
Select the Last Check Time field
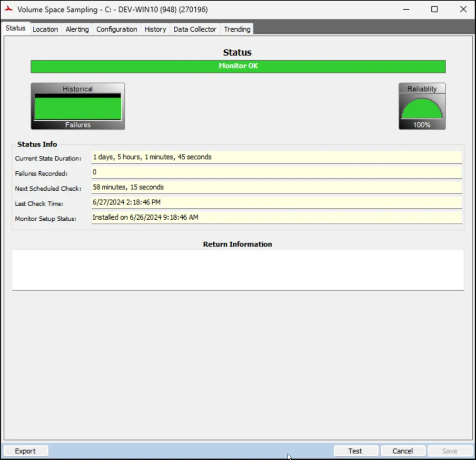[x=277, y=202]
